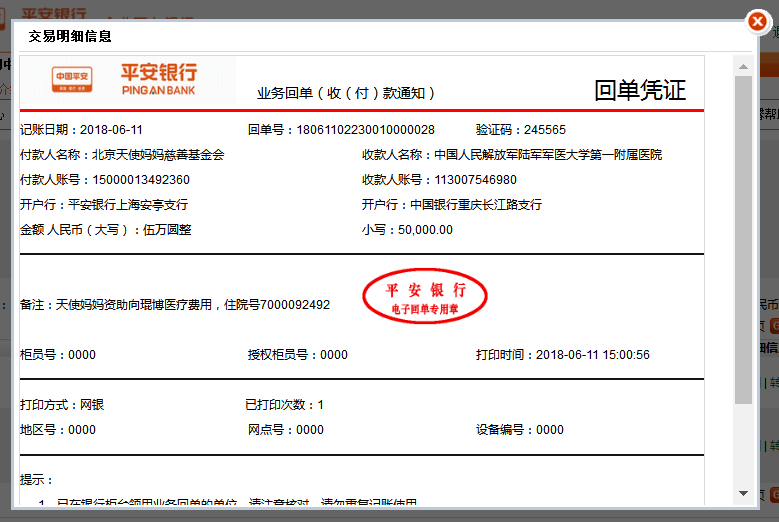Select payee account 113007546980

pyautogui.click(x=475, y=180)
